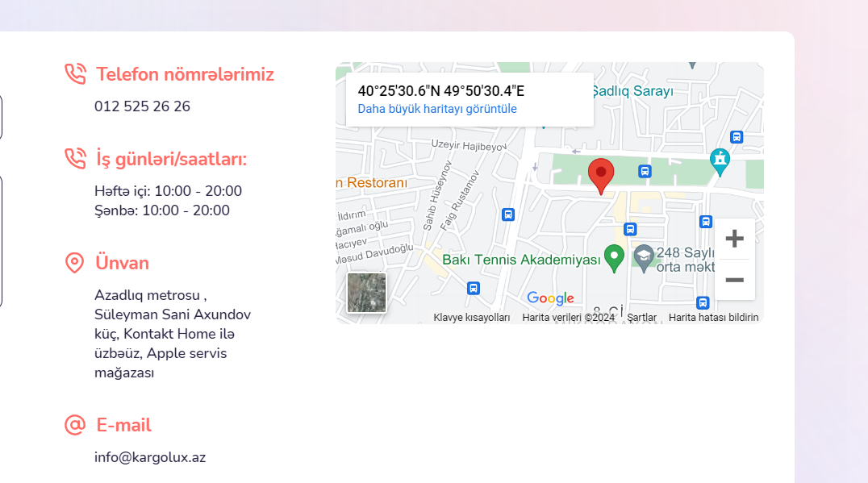The image size is (868, 483).
Task: Zoom in the map with plus button
Action: pyautogui.click(x=734, y=239)
